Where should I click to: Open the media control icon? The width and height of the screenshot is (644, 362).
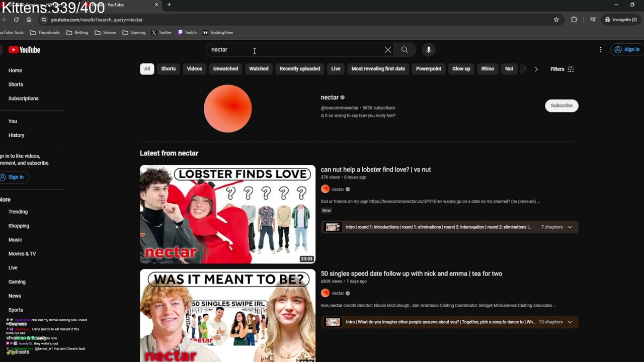point(593,20)
